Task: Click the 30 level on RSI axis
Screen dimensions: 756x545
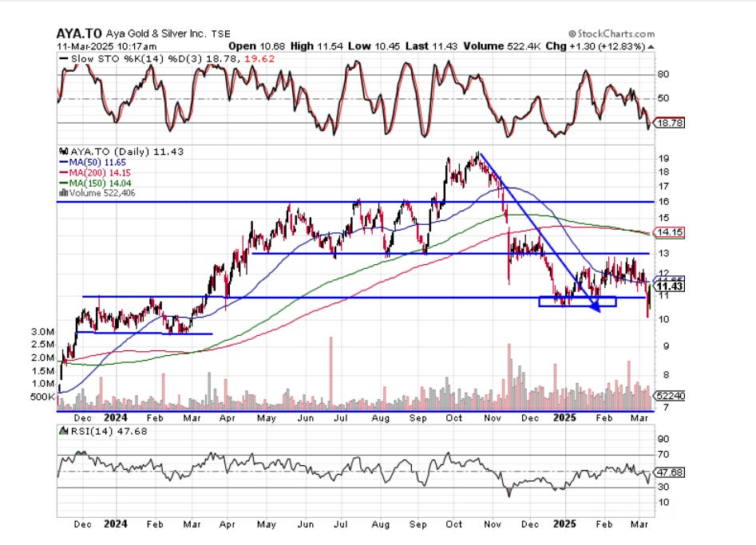Action: pyautogui.click(x=663, y=488)
